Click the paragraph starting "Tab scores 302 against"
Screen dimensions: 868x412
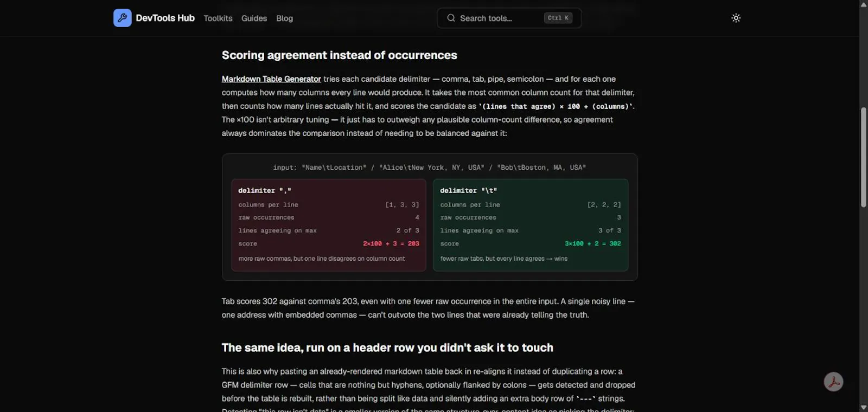pyautogui.click(x=428, y=308)
